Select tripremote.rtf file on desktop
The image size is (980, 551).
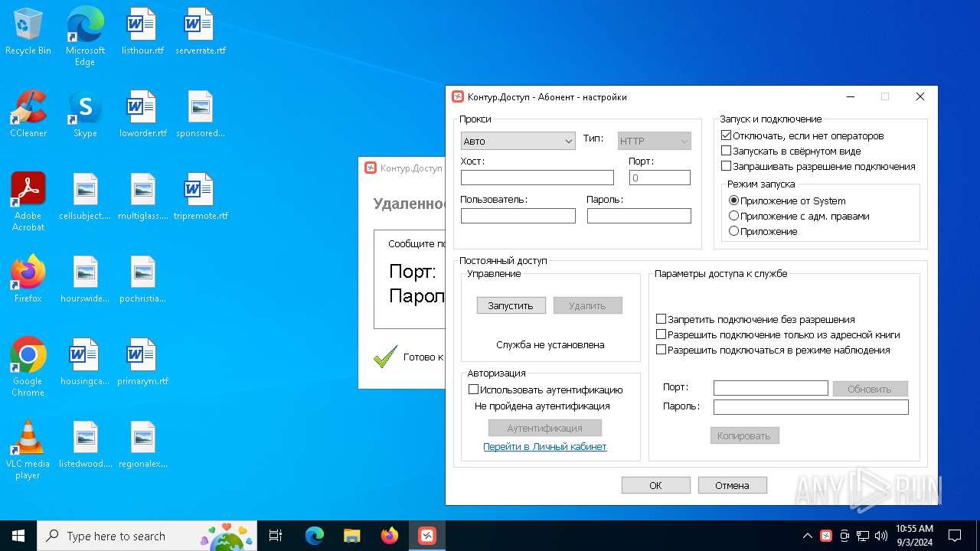200,197
